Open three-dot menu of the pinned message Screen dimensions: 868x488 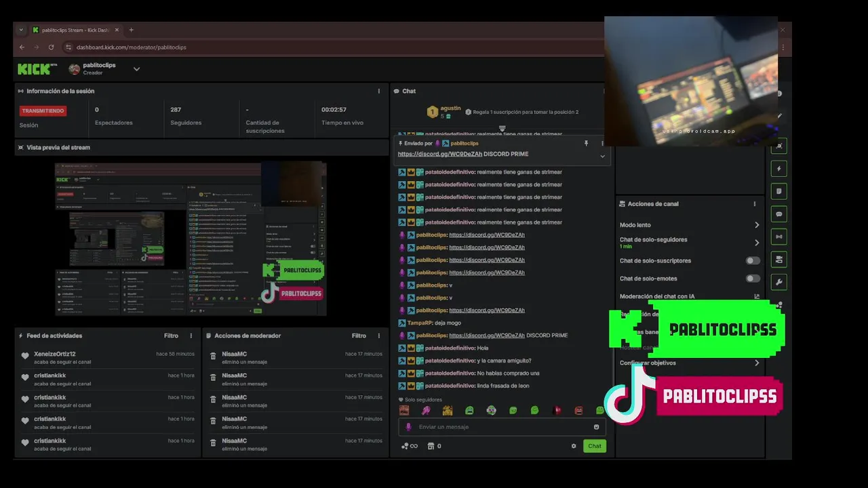[602, 144]
